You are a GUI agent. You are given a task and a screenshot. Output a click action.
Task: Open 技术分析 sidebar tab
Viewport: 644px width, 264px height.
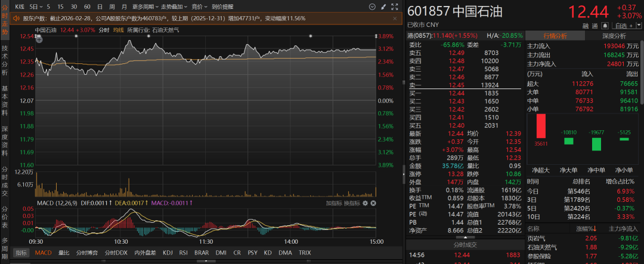[5, 60]
